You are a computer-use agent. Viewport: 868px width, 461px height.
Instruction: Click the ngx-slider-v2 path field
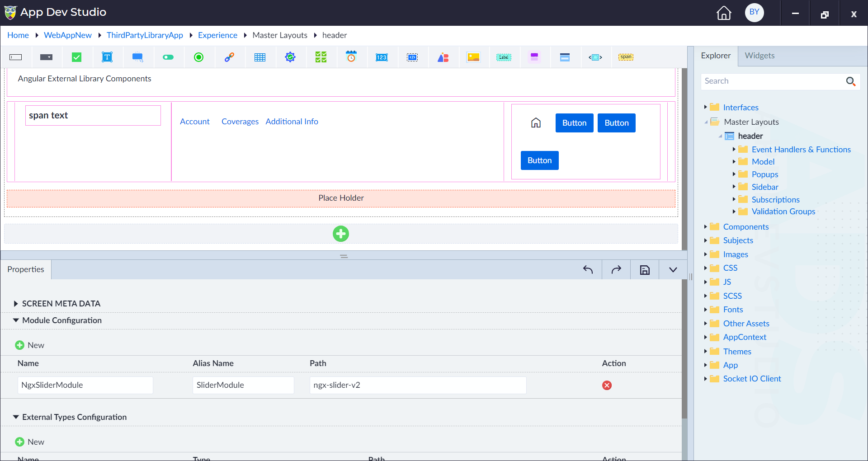point(418,385)
